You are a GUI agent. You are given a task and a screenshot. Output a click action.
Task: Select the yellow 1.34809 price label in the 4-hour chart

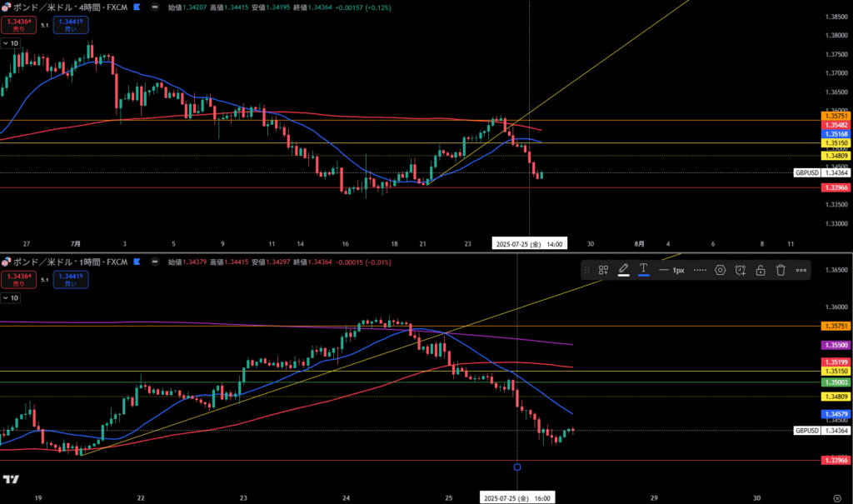click(x=836, y=156)
